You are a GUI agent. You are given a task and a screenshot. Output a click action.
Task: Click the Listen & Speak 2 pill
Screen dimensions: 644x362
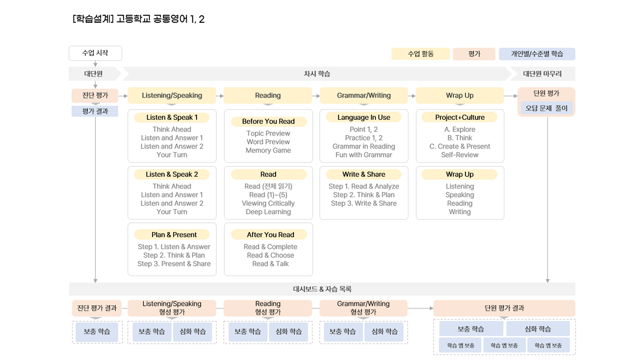click(172, 174)
